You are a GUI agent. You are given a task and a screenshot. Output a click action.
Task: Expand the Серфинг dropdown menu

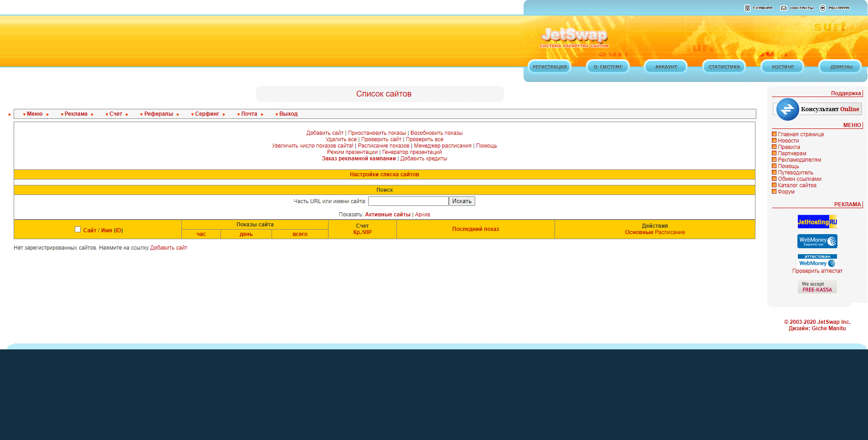207,114
